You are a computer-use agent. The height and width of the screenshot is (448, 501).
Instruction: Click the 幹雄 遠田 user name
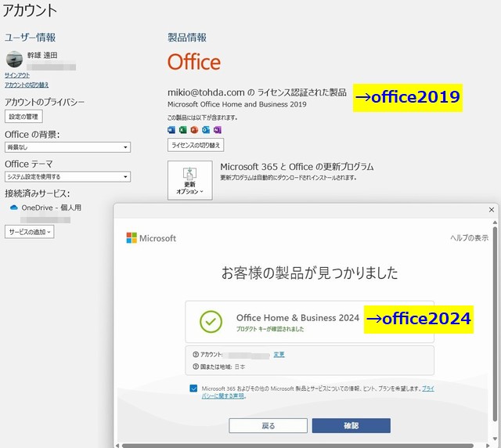click(x=42, y=55)
